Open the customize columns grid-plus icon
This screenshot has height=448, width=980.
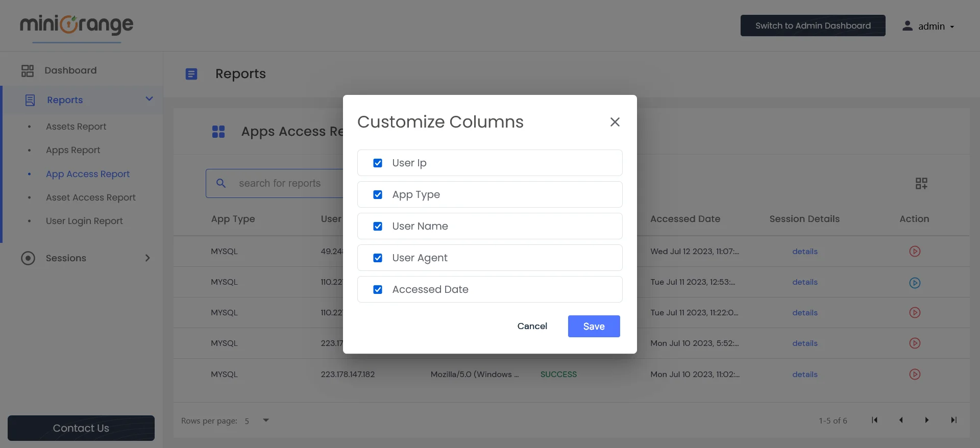click(x=921, y=184)
